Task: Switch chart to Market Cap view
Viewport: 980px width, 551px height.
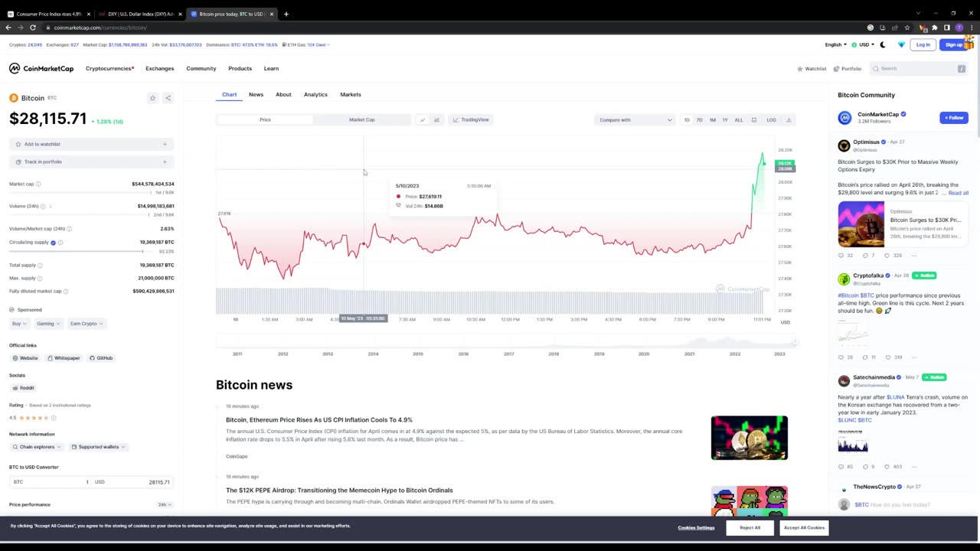Action: click(x=361, y=119)
